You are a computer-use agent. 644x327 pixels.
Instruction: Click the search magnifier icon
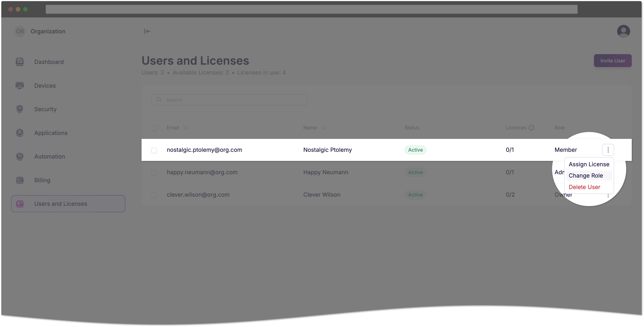click(x=159, y=100)
